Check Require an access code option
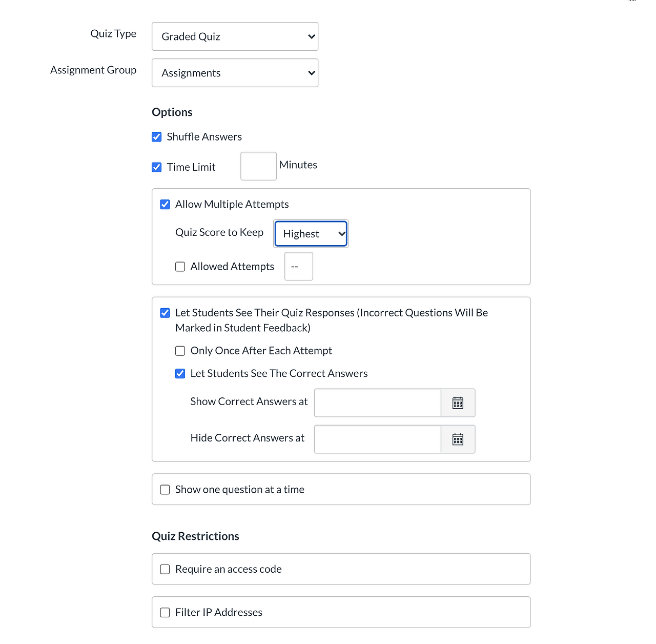Screen dimensions: 656x644 165,569
